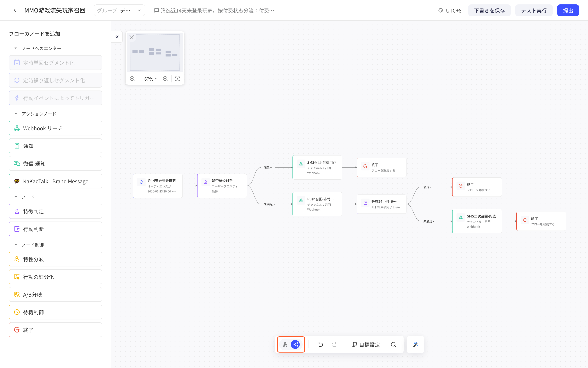Screen dimensions: 588x368
Task: Add a 終了 node from the sidebar
Action: pyautogui.click(x=55, y=330)
